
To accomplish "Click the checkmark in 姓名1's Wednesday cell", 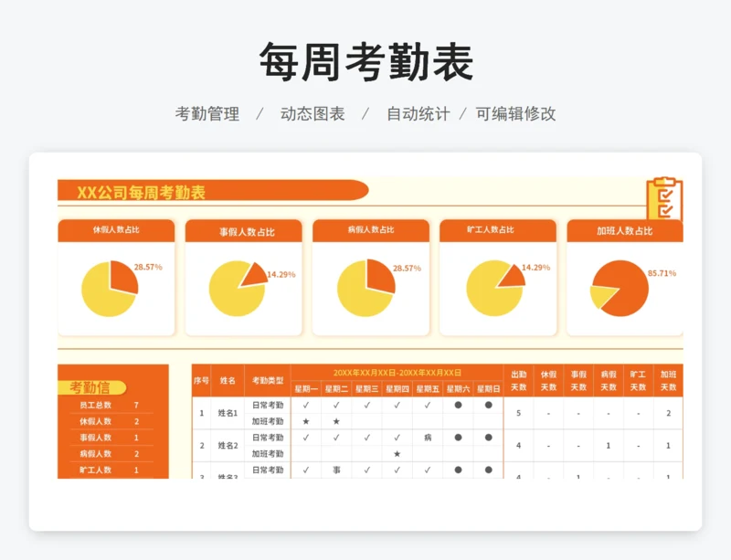I will pos(367,406).
